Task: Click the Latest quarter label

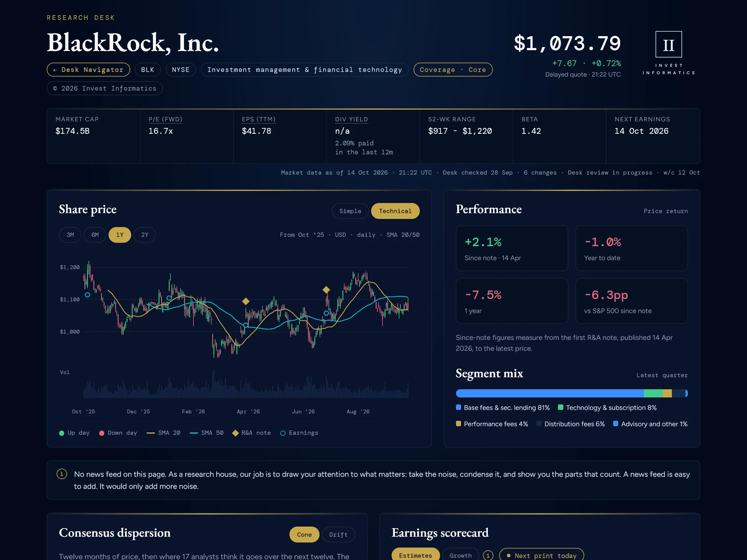Action: [662, 375]
